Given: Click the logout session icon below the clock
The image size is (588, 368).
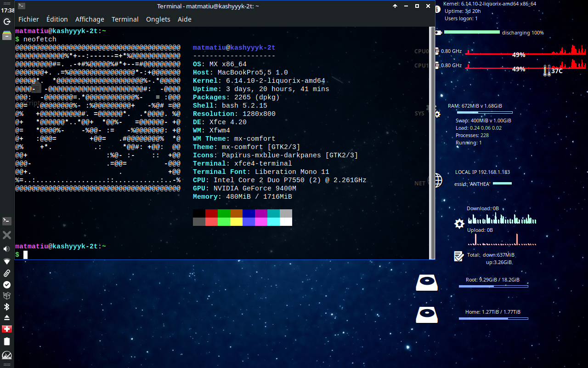Looking at the screenshot, I should pos(7,22).
